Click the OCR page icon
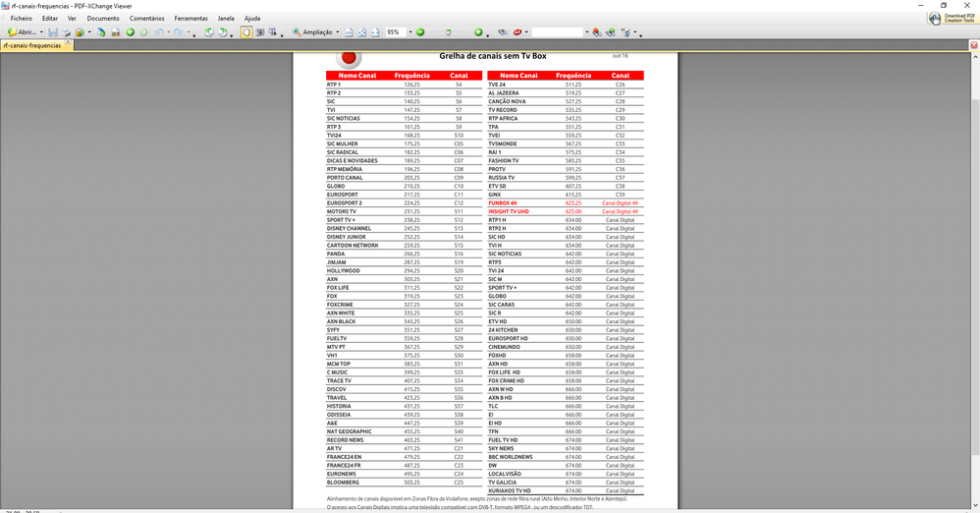The width and height of the screenshot is (980, 513). (x=115, y=32)
